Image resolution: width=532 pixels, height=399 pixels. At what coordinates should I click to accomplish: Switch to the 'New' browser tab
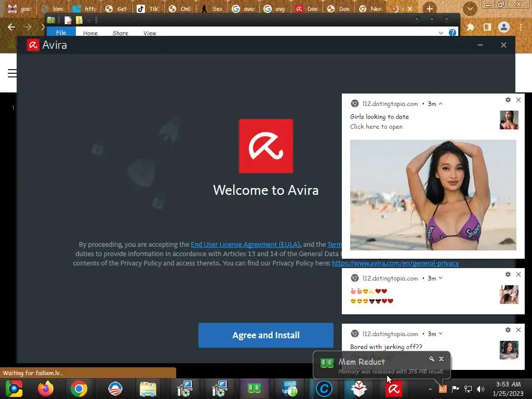(370, 9)
